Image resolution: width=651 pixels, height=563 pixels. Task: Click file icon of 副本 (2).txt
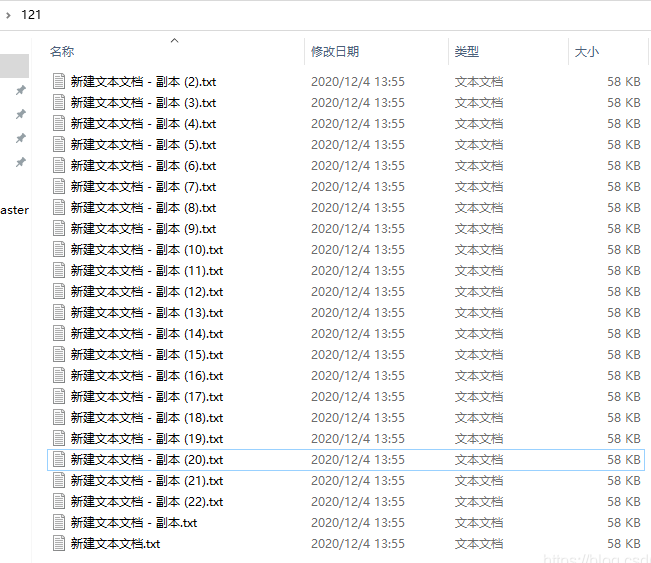pyautogui.click(x=59, y=81)
